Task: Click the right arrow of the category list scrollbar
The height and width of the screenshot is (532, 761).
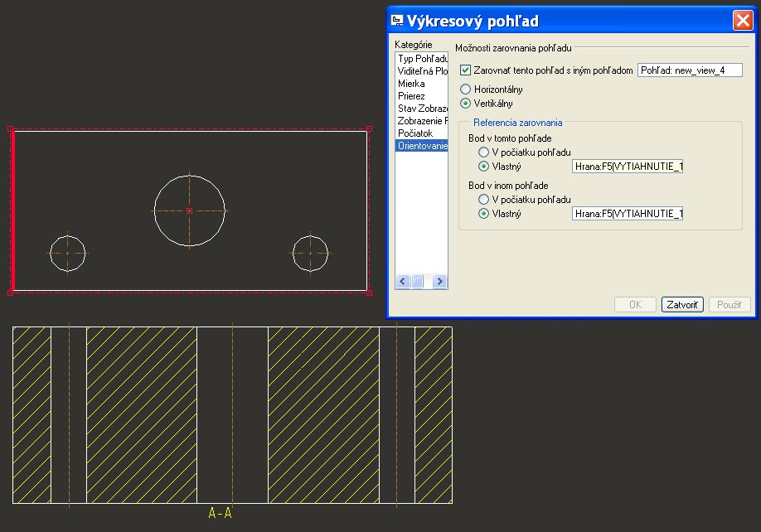Action: (439, 281)
